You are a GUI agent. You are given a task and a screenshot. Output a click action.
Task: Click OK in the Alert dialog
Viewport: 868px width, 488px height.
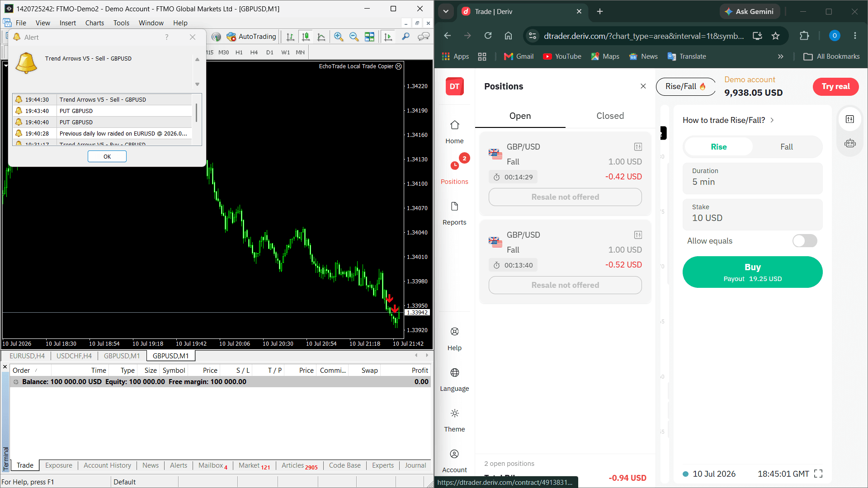coord(107,156)
